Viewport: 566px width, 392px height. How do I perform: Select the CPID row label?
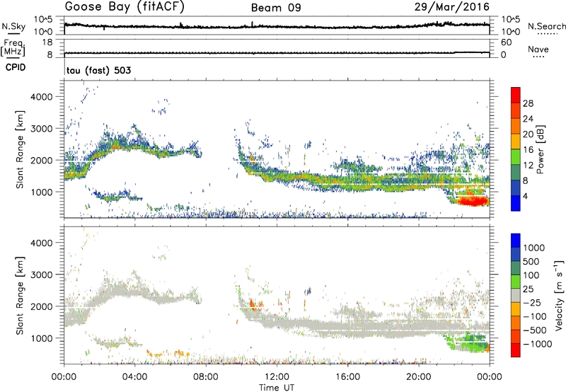[16, 67]
